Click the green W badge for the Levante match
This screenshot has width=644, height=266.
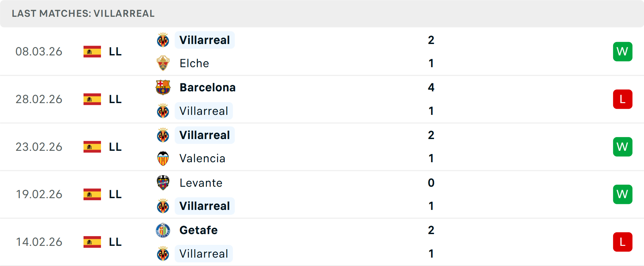pos(623,194)
